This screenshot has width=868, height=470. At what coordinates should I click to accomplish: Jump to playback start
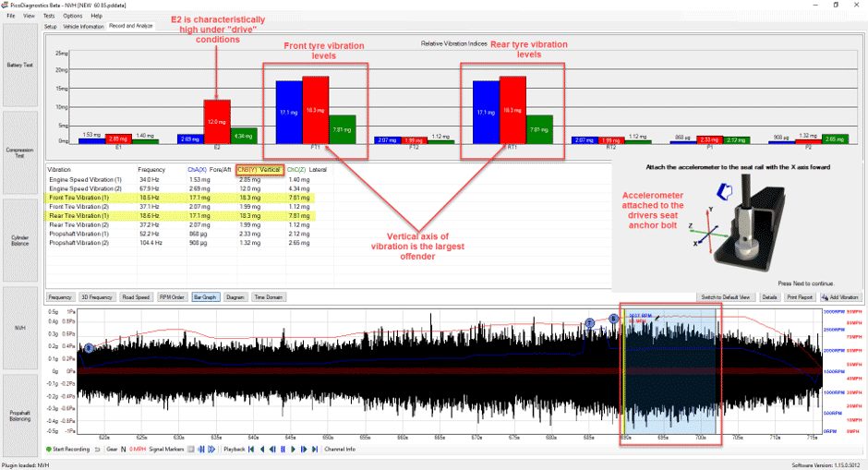[x=251, y=449]
